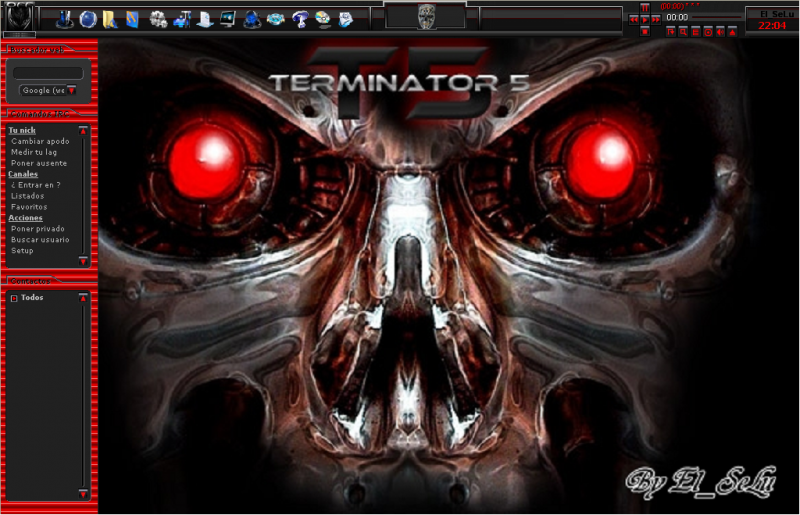Click the contacts list scroll-up arrow

pos(83,298)
